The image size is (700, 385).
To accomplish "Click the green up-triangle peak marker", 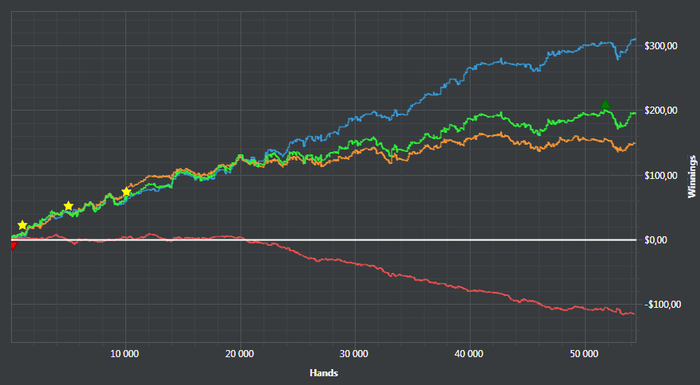I will (605, 105).
